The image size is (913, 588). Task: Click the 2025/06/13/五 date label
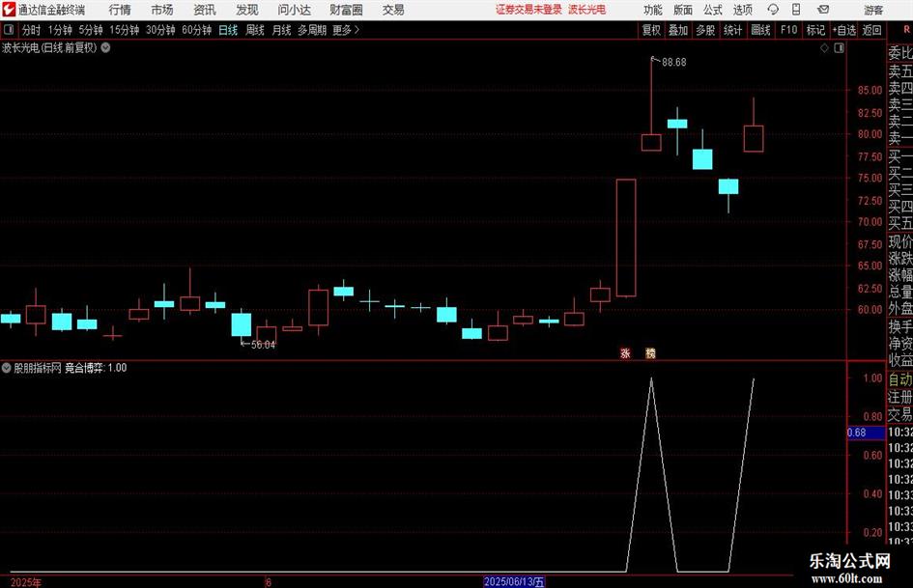click(x=514, y=581)
